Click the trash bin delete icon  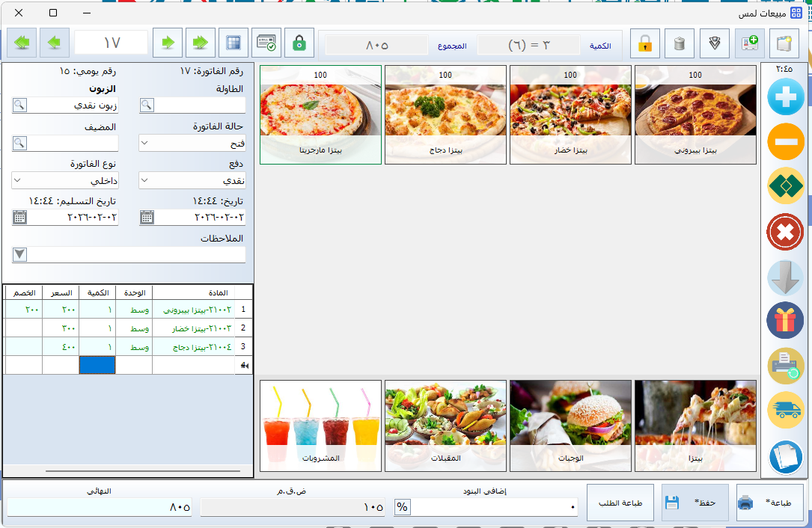click(680, 44)
